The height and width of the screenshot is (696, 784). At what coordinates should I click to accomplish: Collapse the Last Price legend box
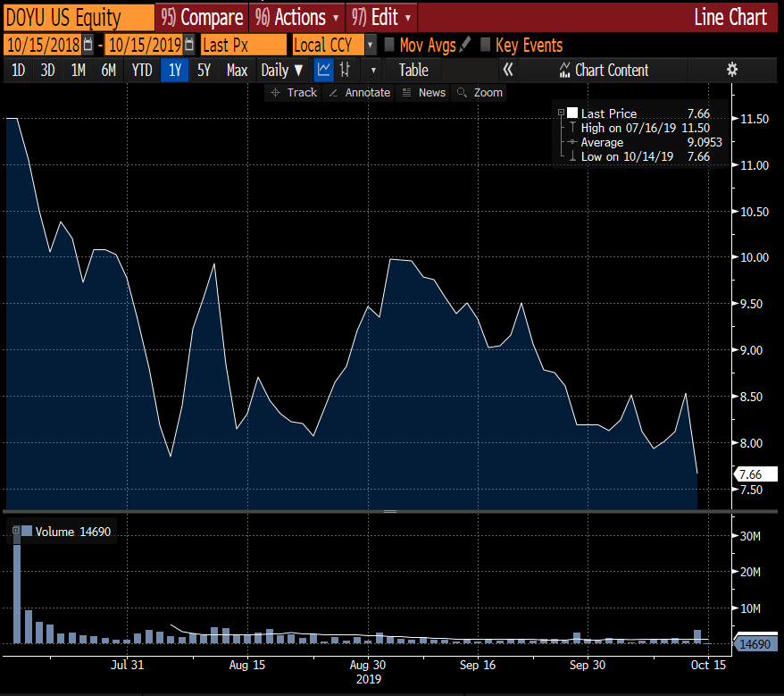pos(561,113)
